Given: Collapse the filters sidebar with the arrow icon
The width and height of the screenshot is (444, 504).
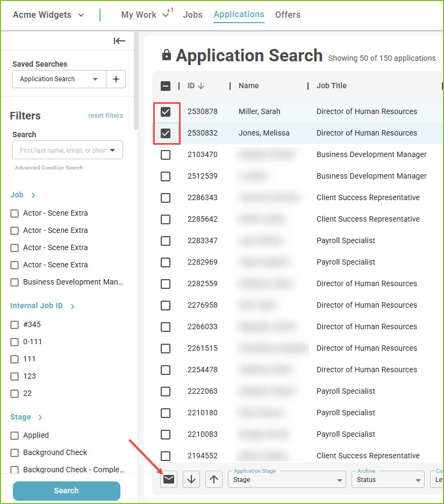Looking at the screenshot, I should coord(119,41).
